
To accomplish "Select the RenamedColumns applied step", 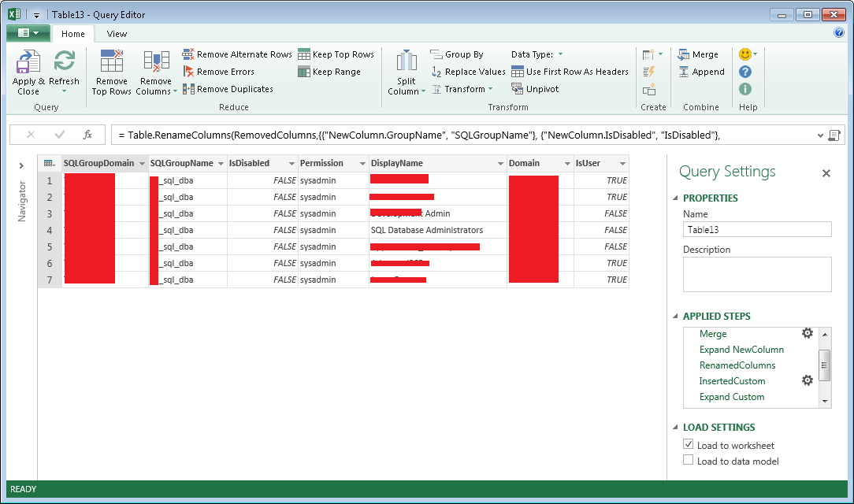I will click(737, 365).
